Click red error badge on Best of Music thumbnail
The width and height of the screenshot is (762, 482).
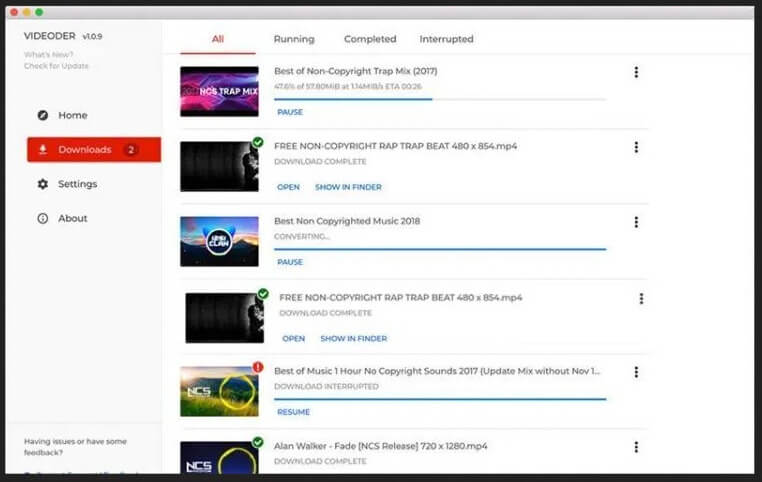pyautogui.click(x=258, y=367)
